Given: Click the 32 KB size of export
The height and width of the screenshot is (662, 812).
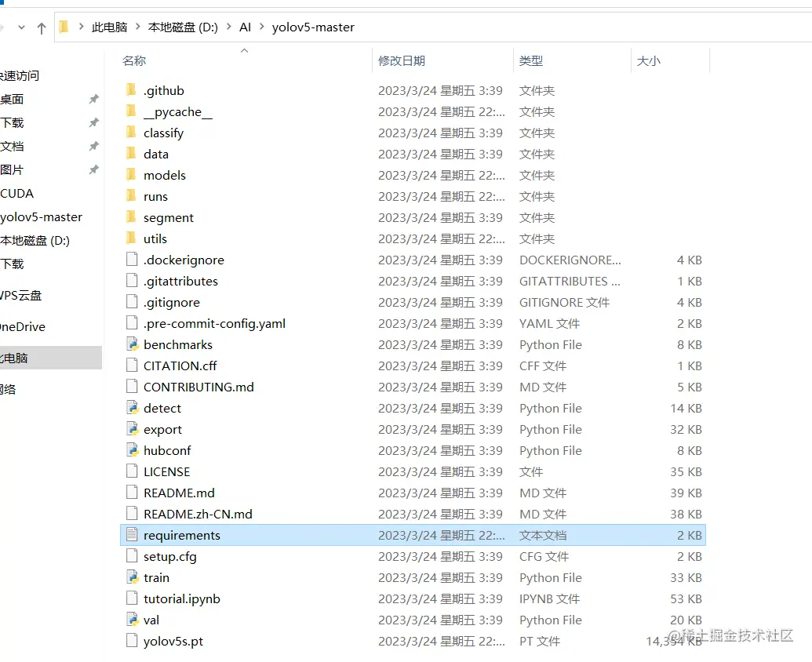Looking at the screenshot, I should tap(686, 430).
